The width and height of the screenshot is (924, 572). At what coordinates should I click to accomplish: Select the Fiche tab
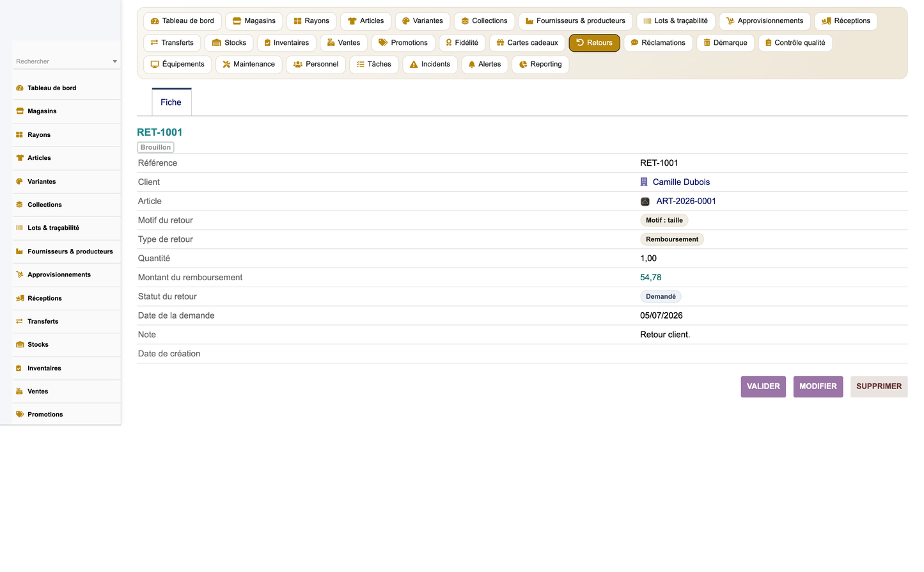tap(171, 102)
